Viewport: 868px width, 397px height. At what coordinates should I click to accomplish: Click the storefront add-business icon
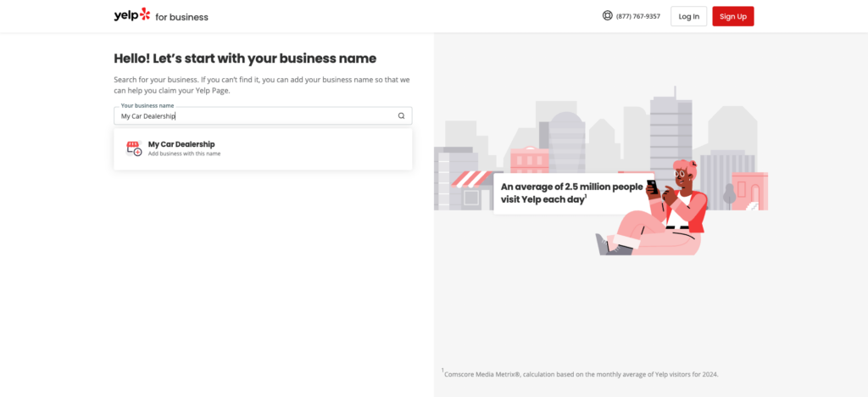tap(134, 148)
